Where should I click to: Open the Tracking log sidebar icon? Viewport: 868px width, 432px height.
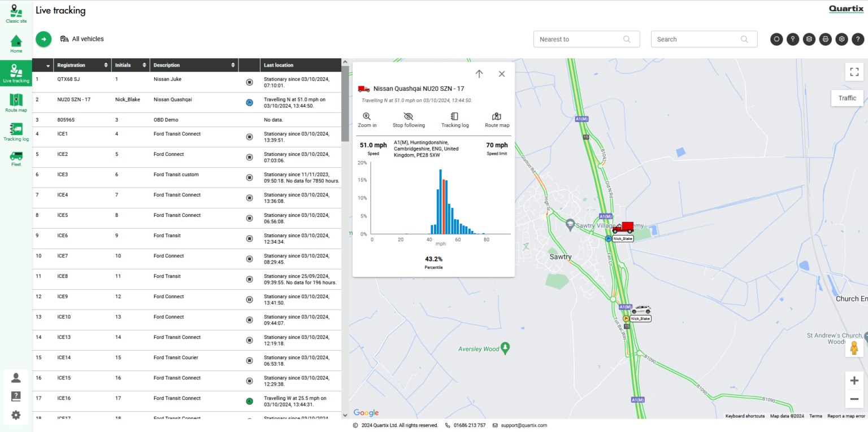click(x=16, y=132)
